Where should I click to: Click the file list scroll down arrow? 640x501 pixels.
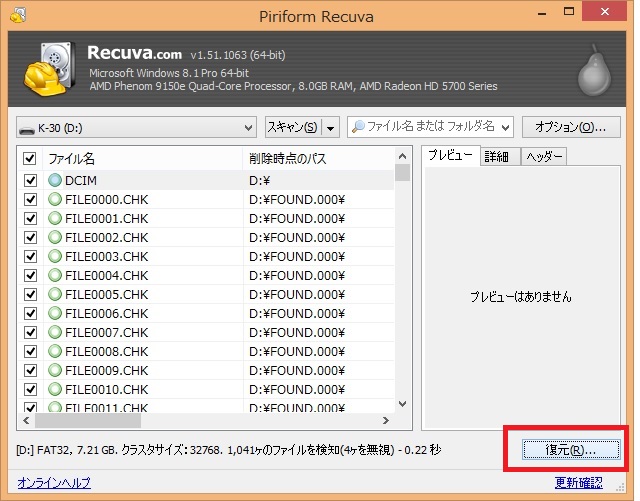402,404
